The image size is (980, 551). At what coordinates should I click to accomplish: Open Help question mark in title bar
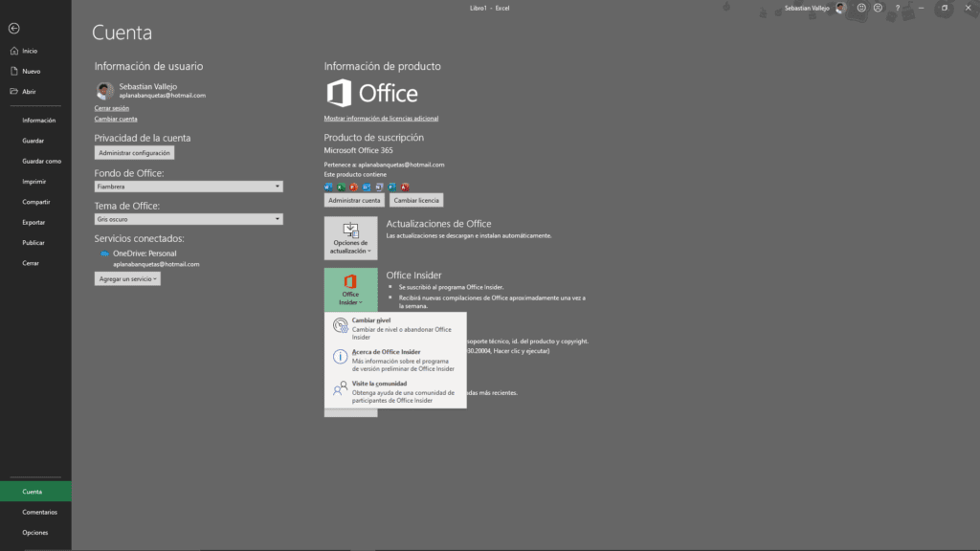point(898,8)
